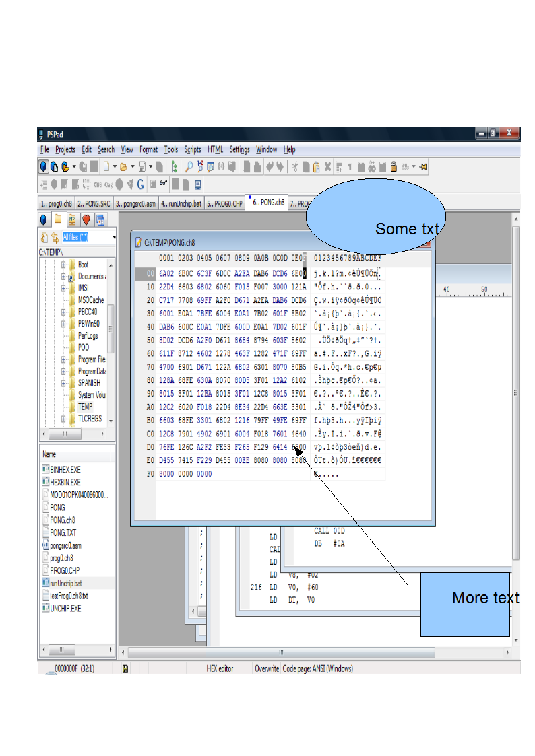Click the New file page icon
The image size is (535, 756).
coord(106,166)
